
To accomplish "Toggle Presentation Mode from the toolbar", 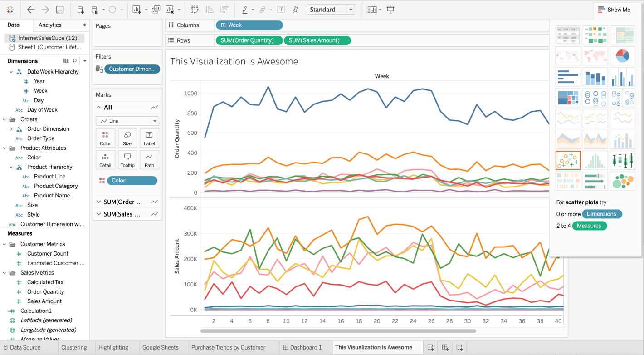I will click(390, 10).
